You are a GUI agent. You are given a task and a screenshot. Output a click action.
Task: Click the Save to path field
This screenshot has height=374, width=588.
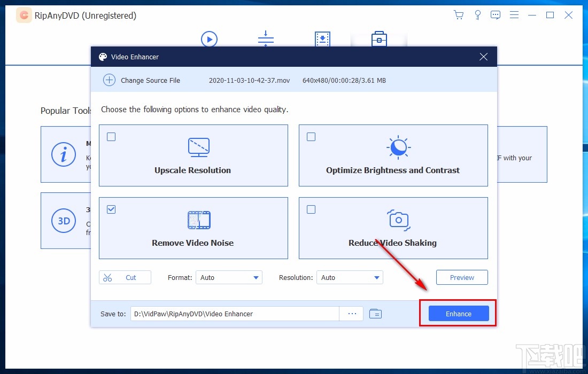click(x=235, y=314)
